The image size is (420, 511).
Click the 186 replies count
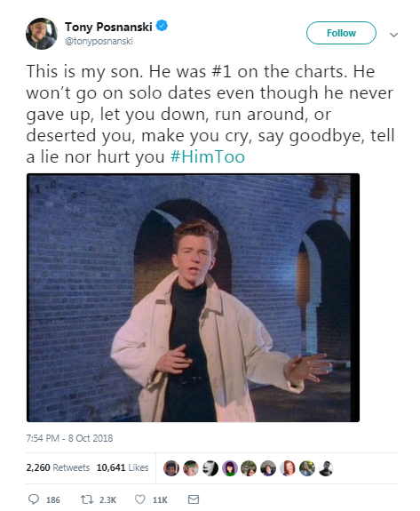pyautogui.click(x=53, y=499)
